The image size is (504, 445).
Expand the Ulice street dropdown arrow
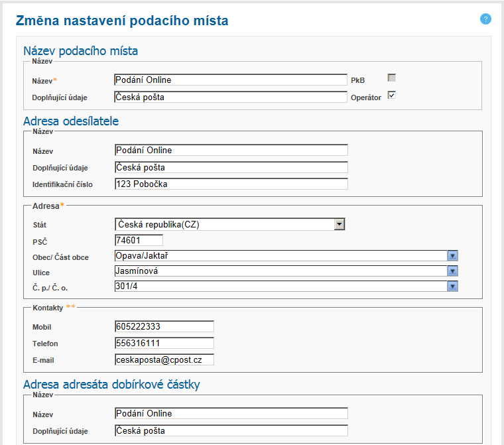coord(453,271)
